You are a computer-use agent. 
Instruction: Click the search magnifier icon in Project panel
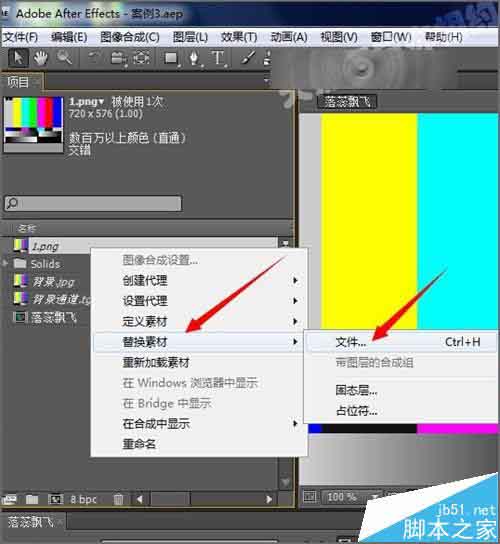tap(12, 203)
